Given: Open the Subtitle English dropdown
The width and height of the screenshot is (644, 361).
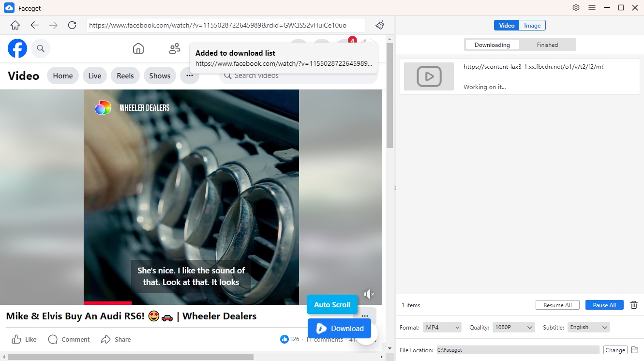Looking at the screenshot, I should tap(588, 328).
